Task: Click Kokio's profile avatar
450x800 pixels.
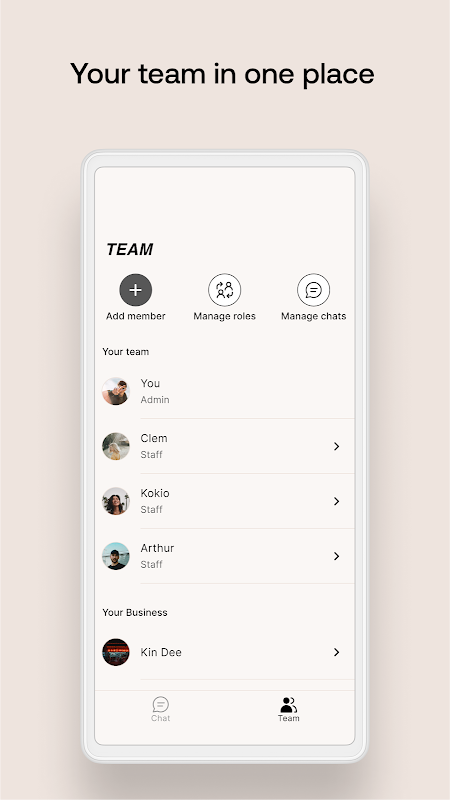Action: (116, 501)
